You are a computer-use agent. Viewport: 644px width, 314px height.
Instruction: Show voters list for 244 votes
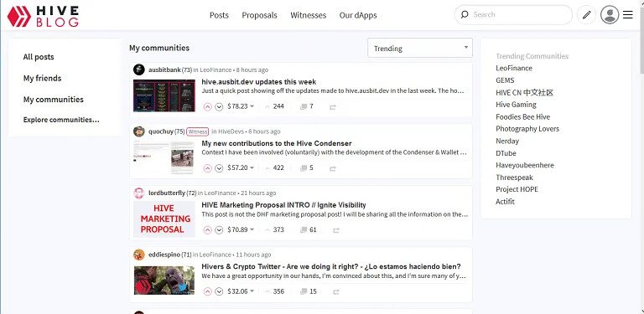coord(278,106)
